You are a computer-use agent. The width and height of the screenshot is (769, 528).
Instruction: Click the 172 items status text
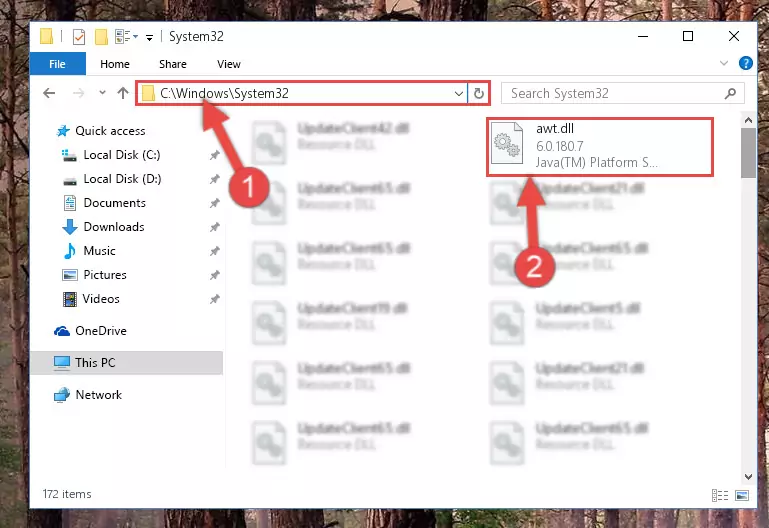click(67, 494)
